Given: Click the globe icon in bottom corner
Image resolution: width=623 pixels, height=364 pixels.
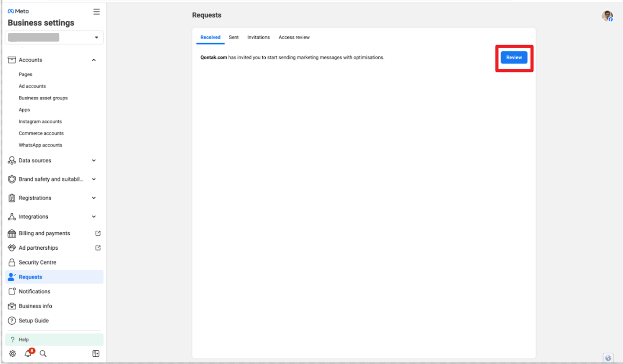Looking at the screenshot, I should pyautogui.click(x=608, y=358).
